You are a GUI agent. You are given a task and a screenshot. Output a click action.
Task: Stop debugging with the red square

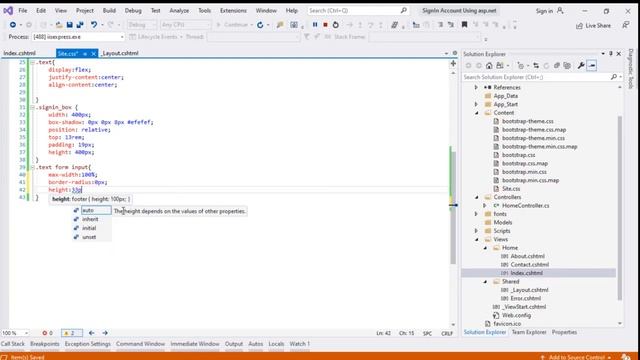pyautogui.click(x=325, y=25)
